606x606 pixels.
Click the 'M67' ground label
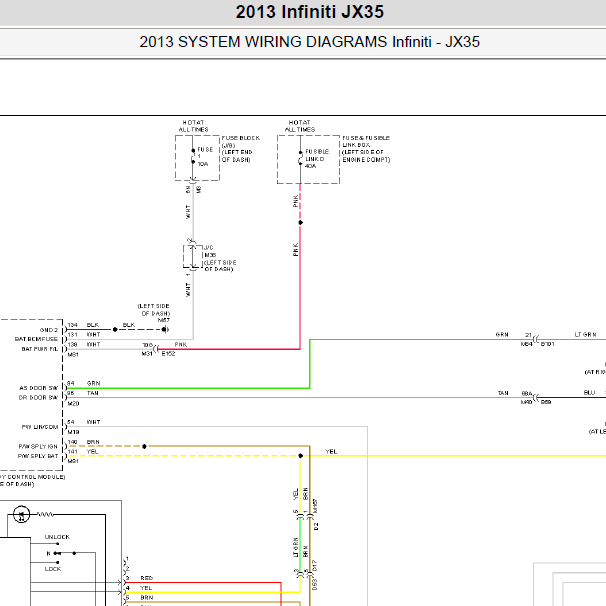(163, 320)
